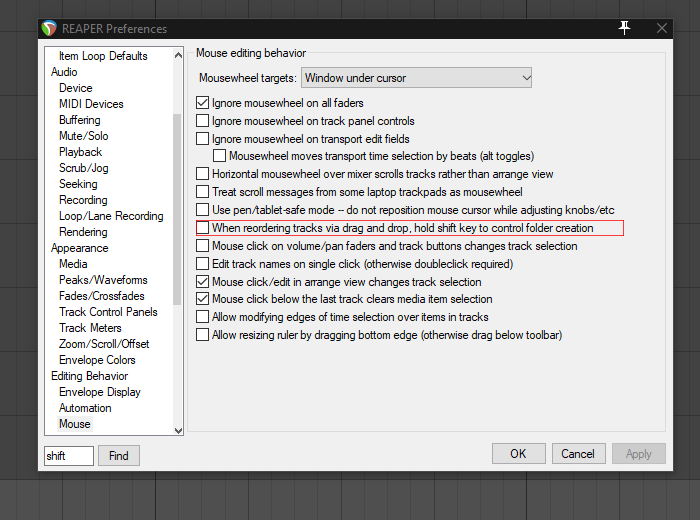Check hold shift key to control folder creation
This screenshot has width=700, height=520.
tap(202, 228)
